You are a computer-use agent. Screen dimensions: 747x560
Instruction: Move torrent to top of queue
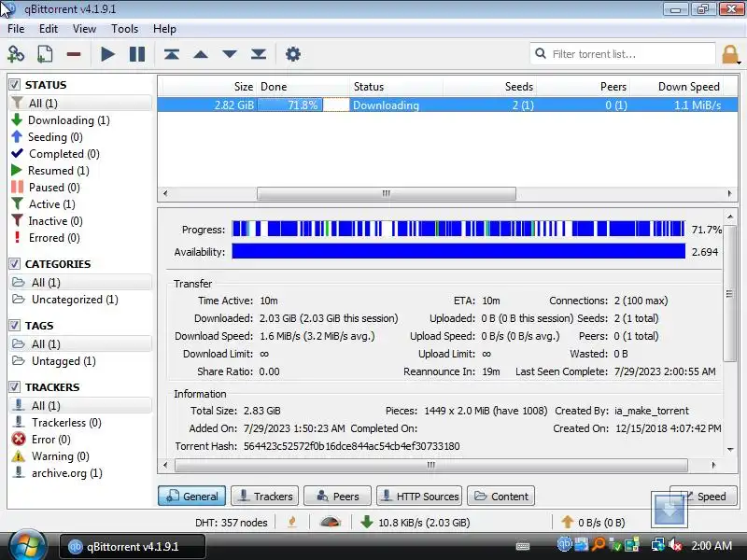[172, 54]
